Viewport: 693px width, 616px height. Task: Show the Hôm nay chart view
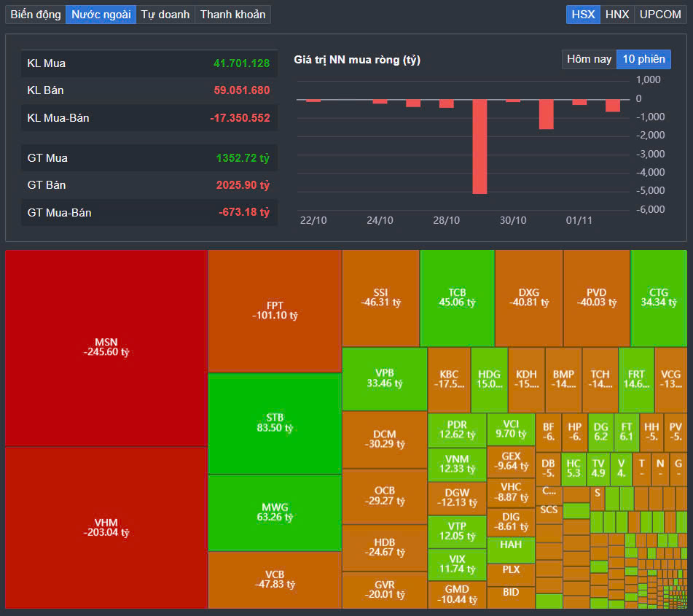[589, 59]
